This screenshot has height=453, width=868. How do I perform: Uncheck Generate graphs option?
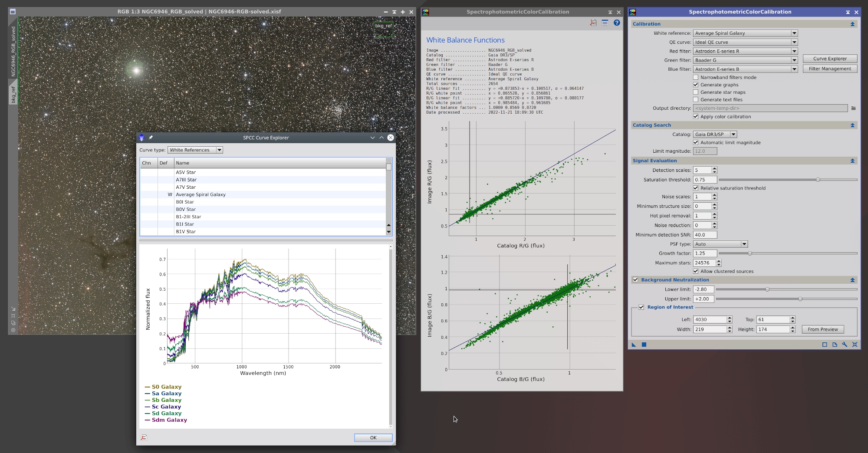696,85
